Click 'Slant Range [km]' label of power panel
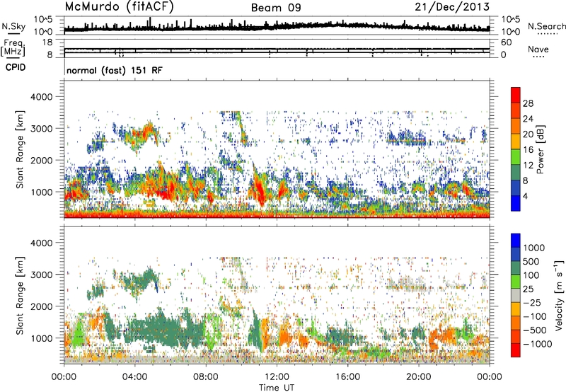Image resolution: width=566 pixels, height=392 pixels. 20,149
